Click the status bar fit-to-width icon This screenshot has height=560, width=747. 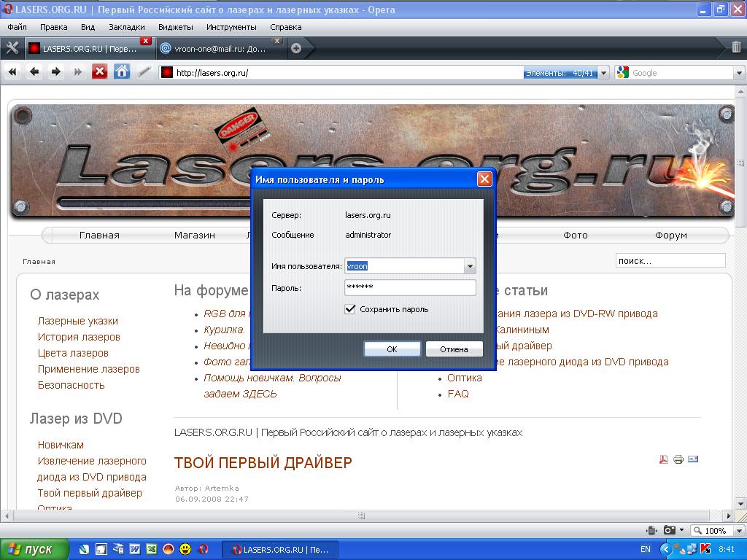point(651,530)
